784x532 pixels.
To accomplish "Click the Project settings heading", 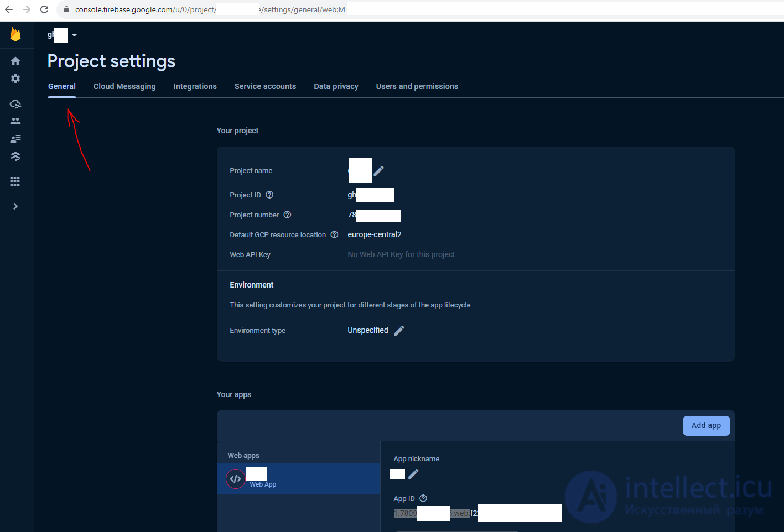I will coord(111,61).
